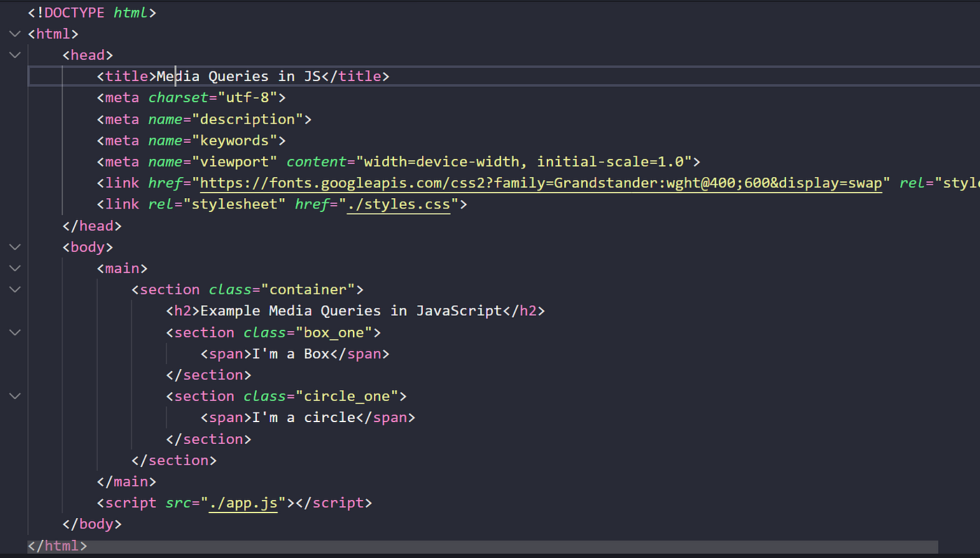Collapse the head section chevron
The height and width of the screenshot is (558, 980).
click(x=15, y=55)
